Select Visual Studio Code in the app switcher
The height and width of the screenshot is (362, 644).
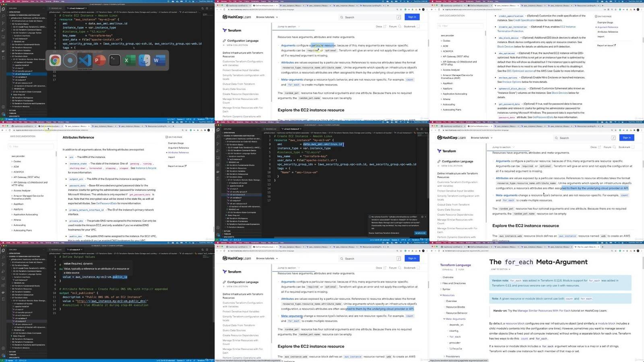tap(85, 60)
